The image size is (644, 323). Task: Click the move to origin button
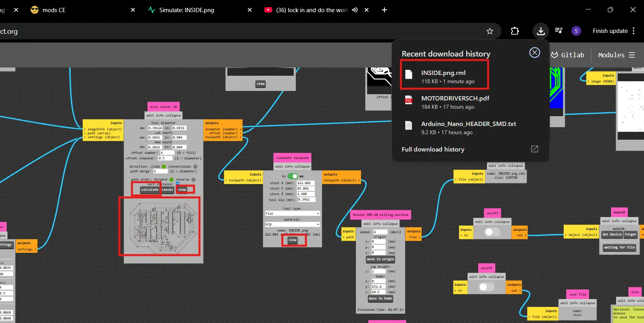(380, 259)
